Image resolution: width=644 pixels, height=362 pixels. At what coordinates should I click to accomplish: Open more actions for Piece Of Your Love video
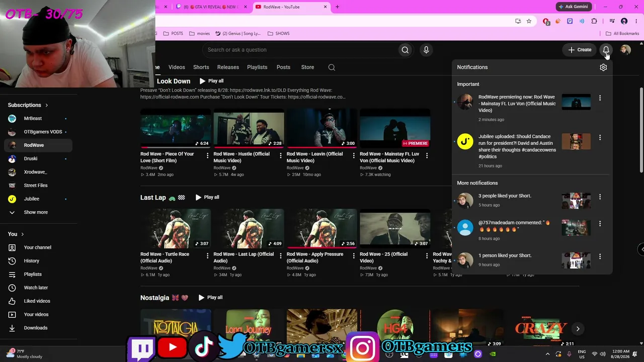[x=207, y=156]
